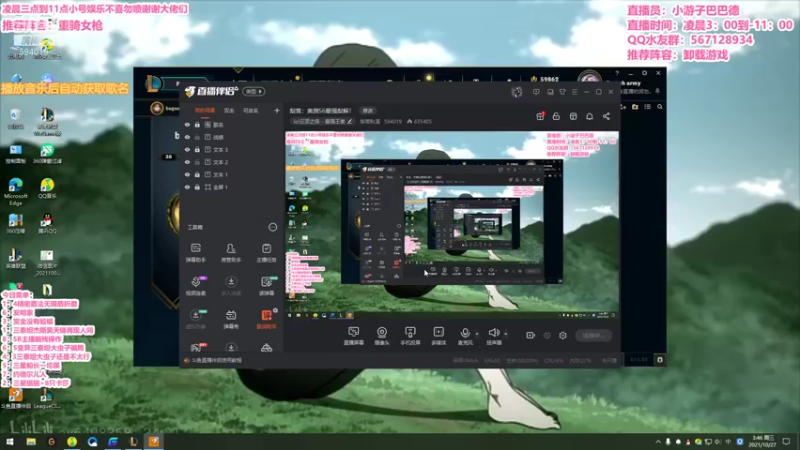Toggle visibility of the 文本 1 source
The height and width of the screenshot is (450, 800).
(187, 174)
